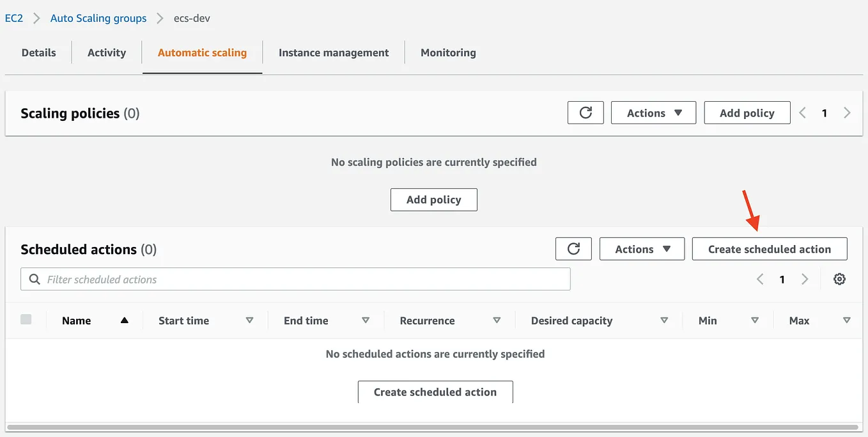The height and width of the screenshot is (437, 868).
Task: Open the Desired capacity filter
Action: tap(664, 320)
